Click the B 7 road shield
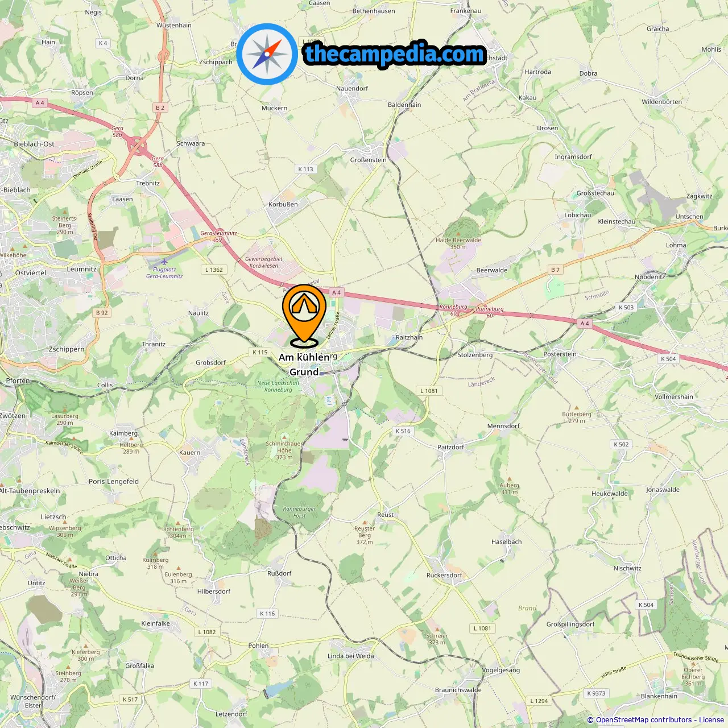Screen dimensions: 728x728 [555, 270]
